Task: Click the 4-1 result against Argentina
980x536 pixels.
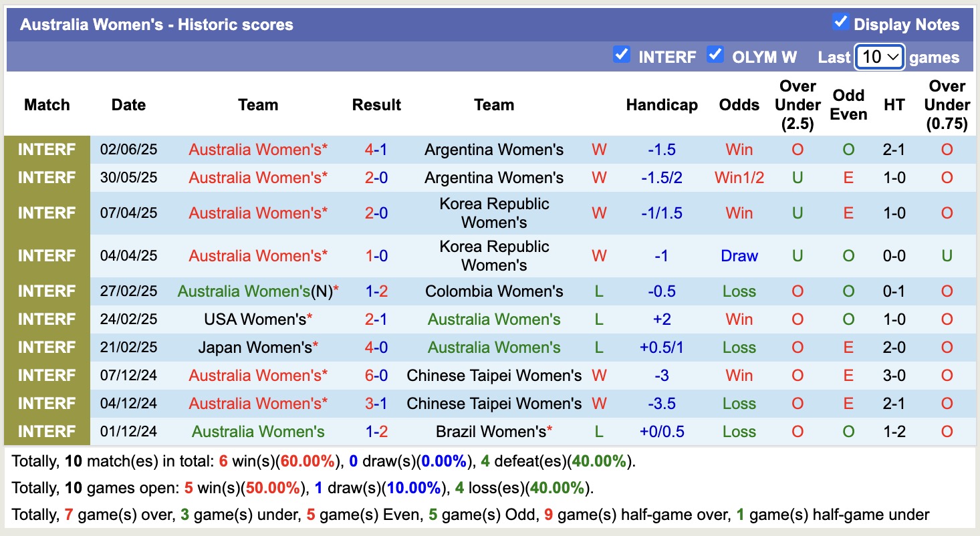Action: pos(376,150)
